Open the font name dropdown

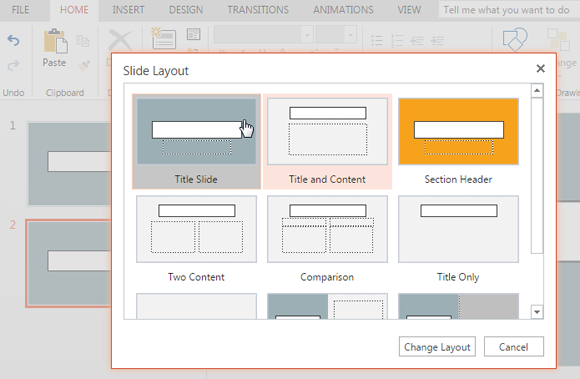tap(307, 35)
